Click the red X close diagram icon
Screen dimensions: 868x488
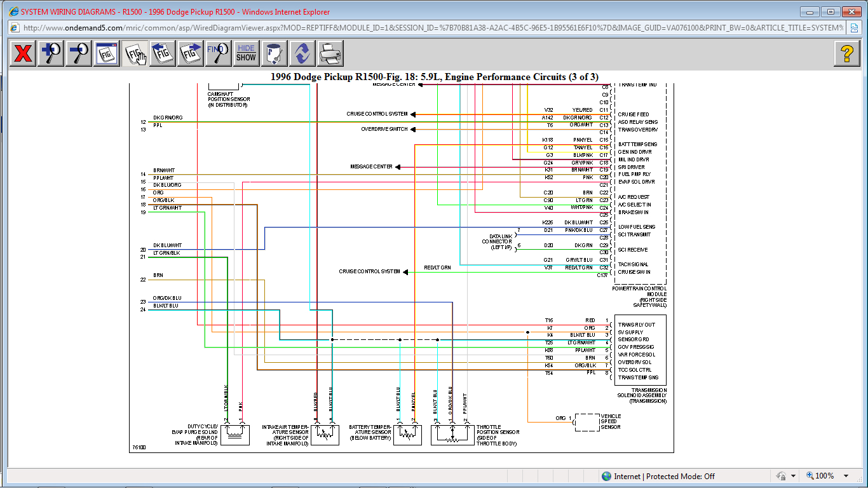click(23, 53)
